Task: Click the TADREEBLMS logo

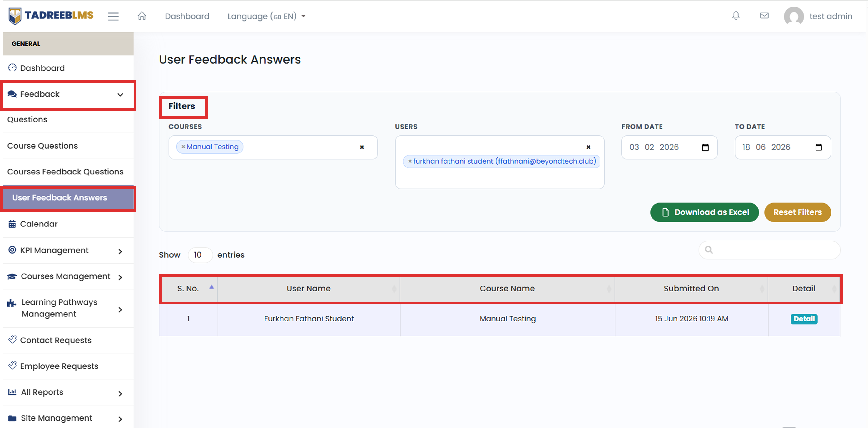Action: [51, 16]
